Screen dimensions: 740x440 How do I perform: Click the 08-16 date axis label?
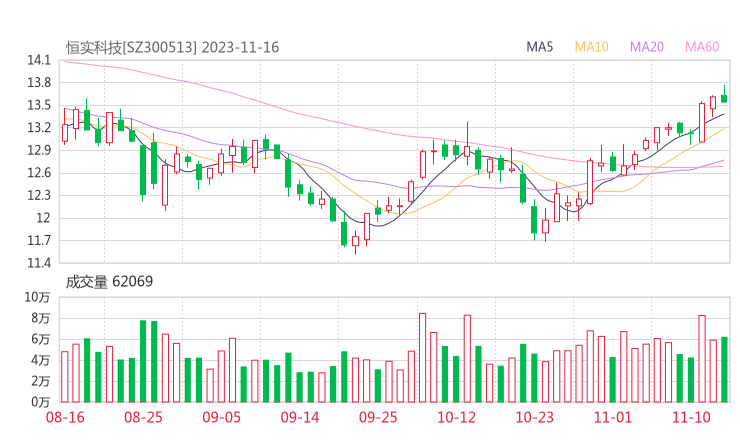pyautogui.click(x=65, y=417)
